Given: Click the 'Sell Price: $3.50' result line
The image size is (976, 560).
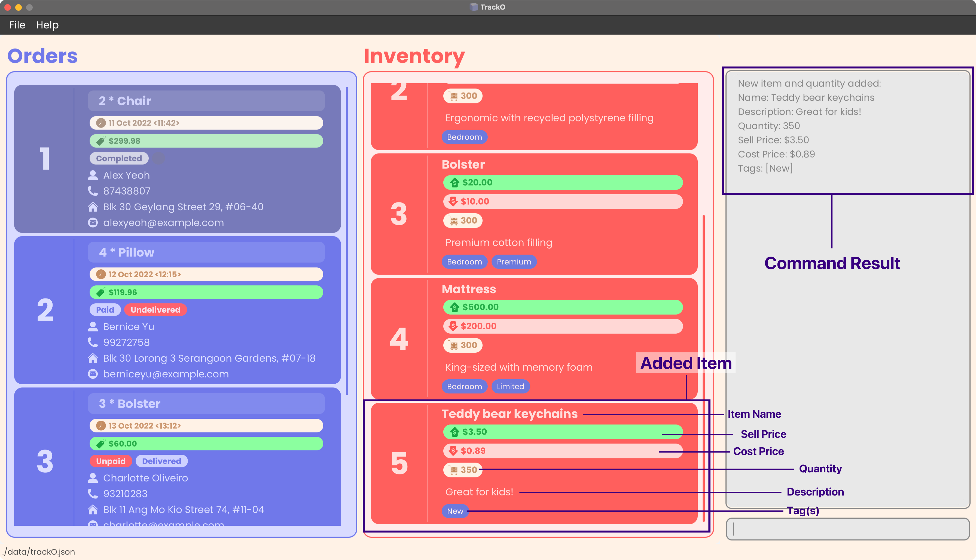Looking at the screenshot, I should pos(773,140).
